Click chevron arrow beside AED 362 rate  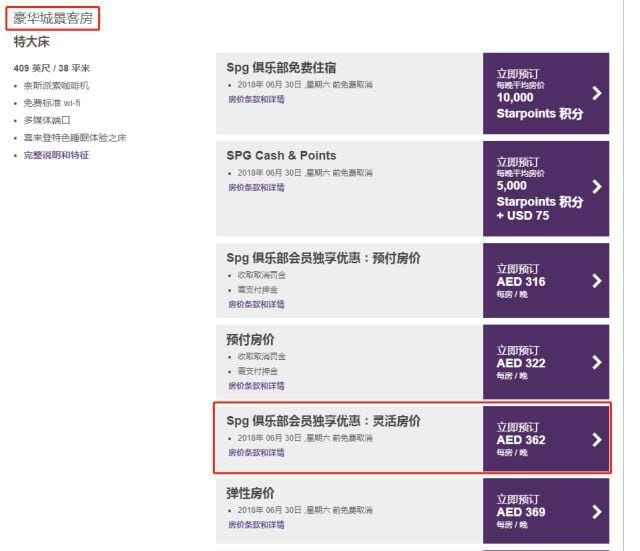tap(597, 440)
